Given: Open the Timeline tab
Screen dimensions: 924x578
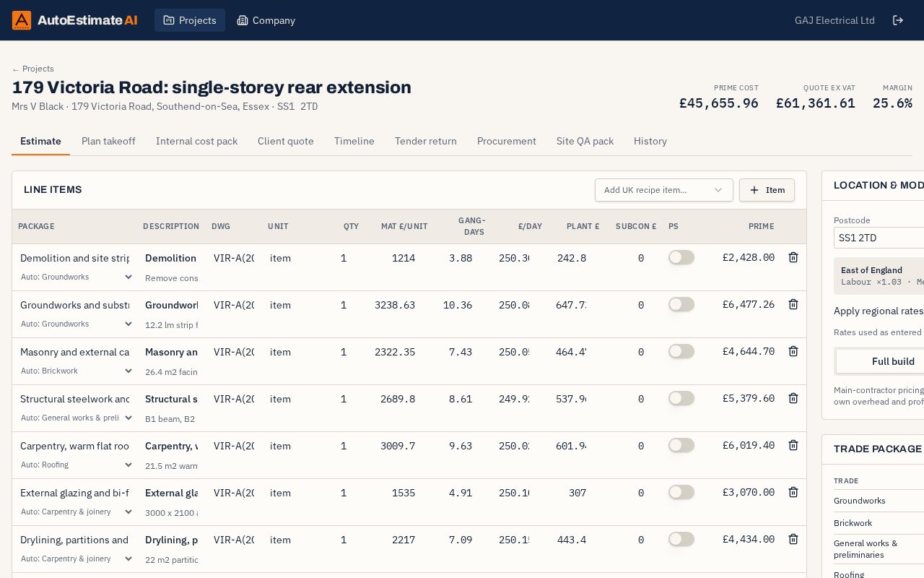Looking at the screenshot, I should click(354, 141).
